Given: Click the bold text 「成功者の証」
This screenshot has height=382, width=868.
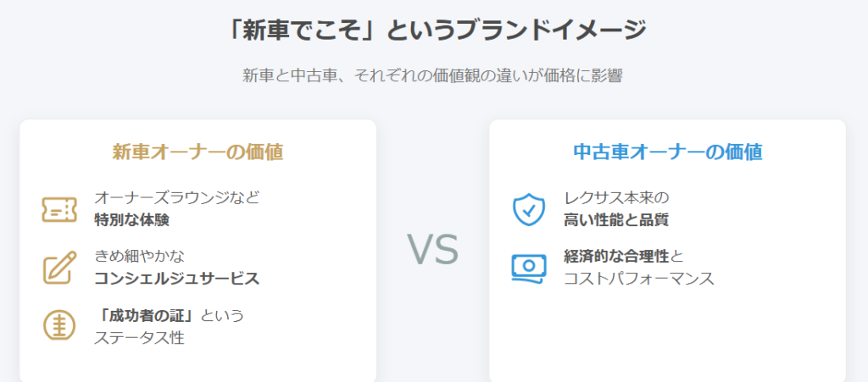Looking at the screenshot, I should click(x=147, y=315).
